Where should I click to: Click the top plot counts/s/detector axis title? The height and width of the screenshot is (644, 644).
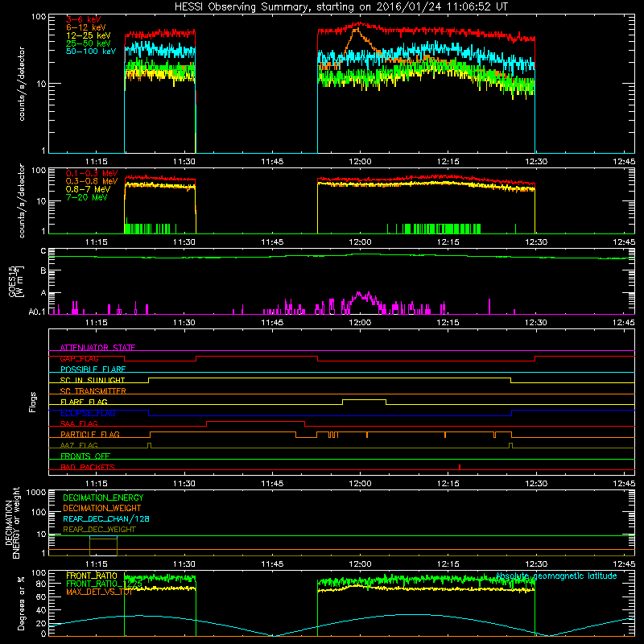tap(22, 84)
